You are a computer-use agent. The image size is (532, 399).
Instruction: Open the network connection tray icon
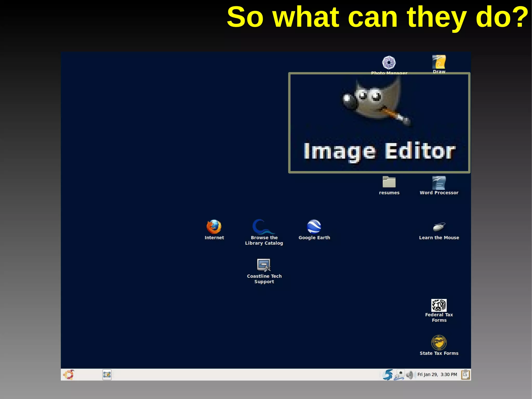pyautogui.click(x=399, y=375)
